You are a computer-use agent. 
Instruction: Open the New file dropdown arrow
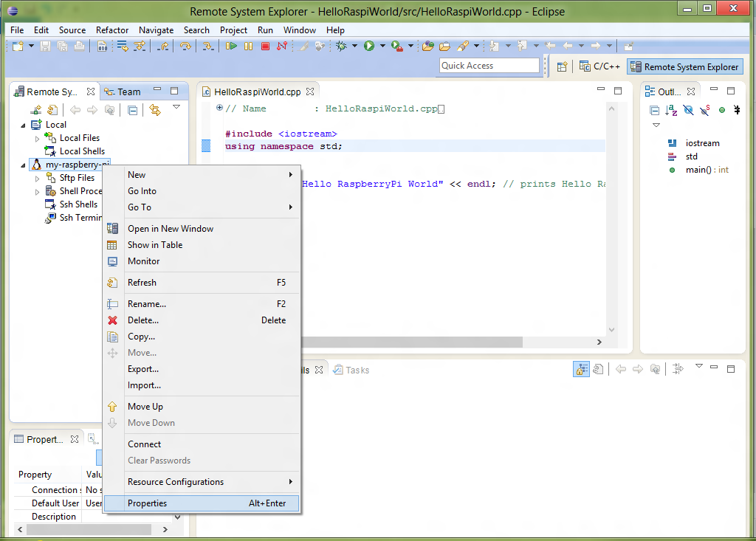click(31, 46)
